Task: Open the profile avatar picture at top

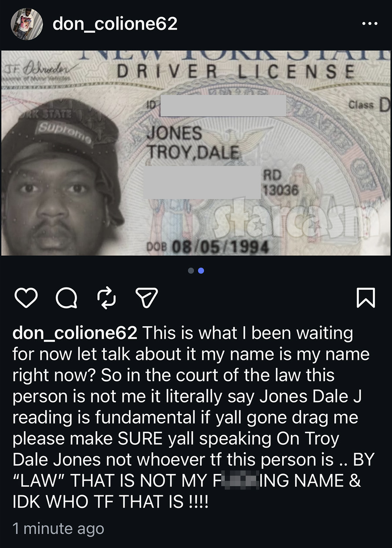Action: [27, 24]
